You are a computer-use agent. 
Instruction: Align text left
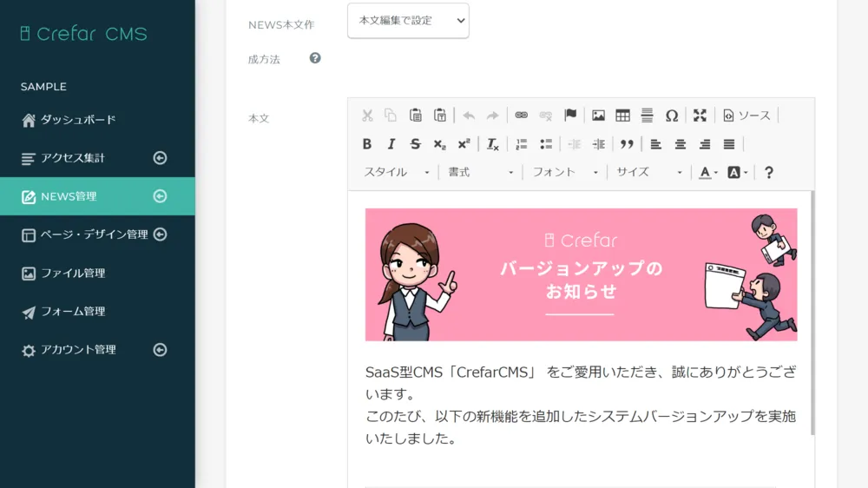click(656, 144)
